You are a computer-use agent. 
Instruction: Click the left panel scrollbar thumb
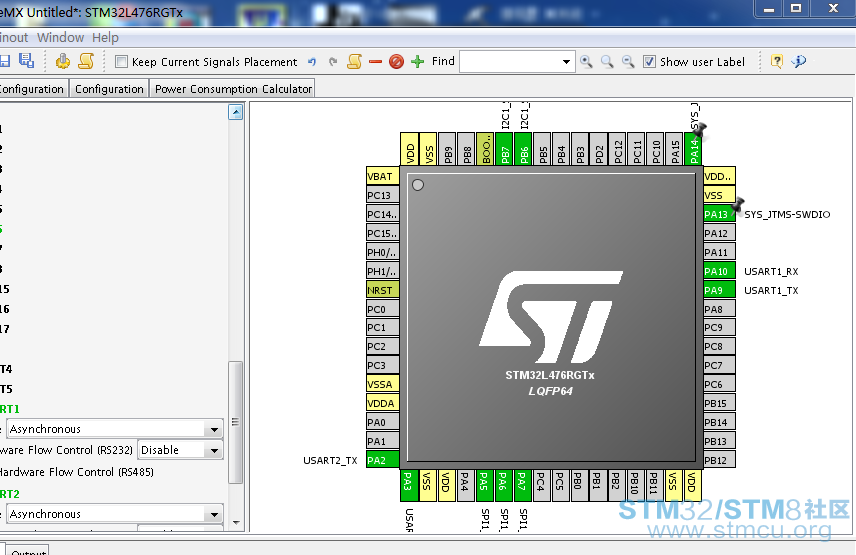(235, 422)
